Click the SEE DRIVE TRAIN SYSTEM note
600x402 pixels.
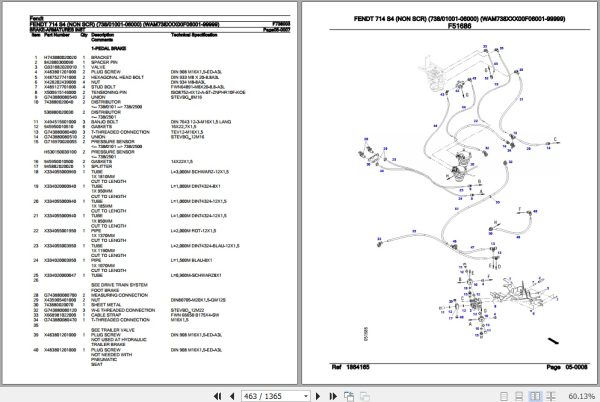[x=119, y=285]
